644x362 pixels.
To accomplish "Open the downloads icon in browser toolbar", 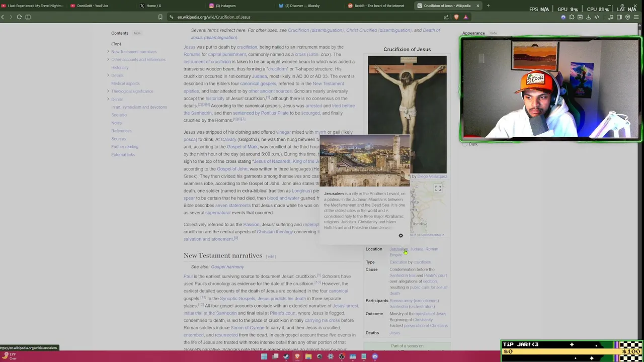I will click(588, 17).
